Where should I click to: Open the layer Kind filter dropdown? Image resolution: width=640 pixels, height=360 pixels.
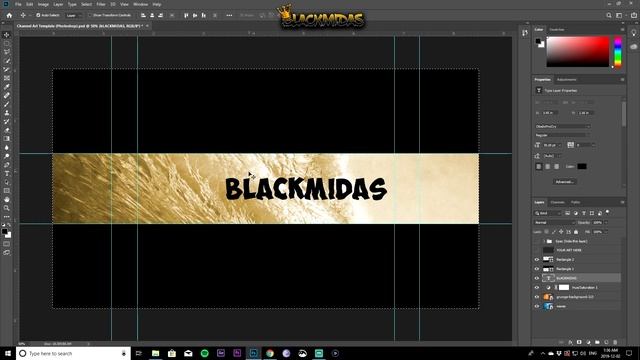pos(548,213)
